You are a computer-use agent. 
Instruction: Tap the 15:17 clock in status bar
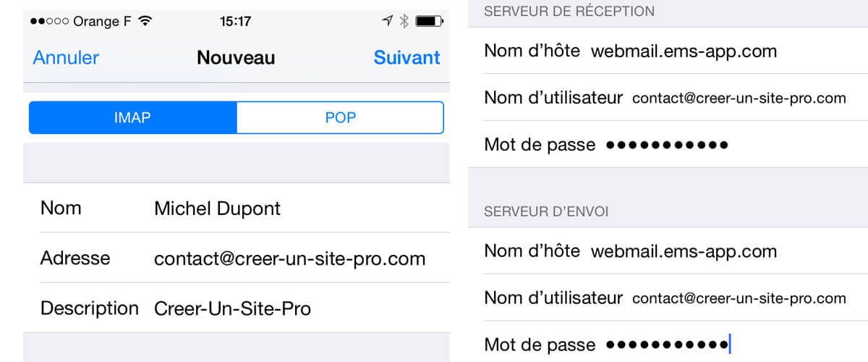235,21
